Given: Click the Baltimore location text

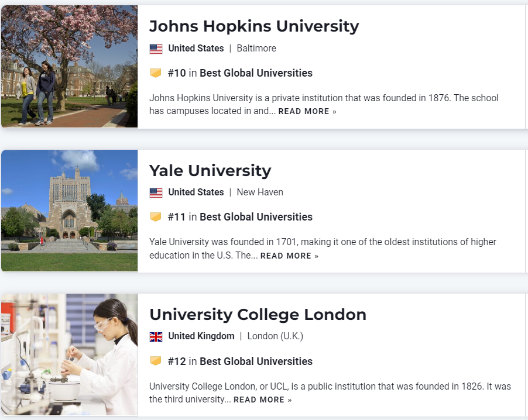Looking at the screenshot, I should pos(256,49).
